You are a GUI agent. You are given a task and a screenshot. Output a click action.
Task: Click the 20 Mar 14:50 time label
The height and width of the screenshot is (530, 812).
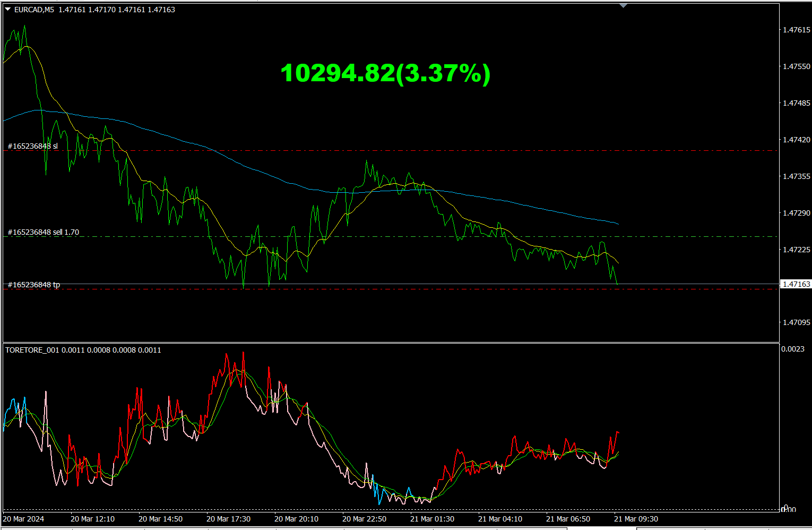pyautogui.click(x=160, y=519)
